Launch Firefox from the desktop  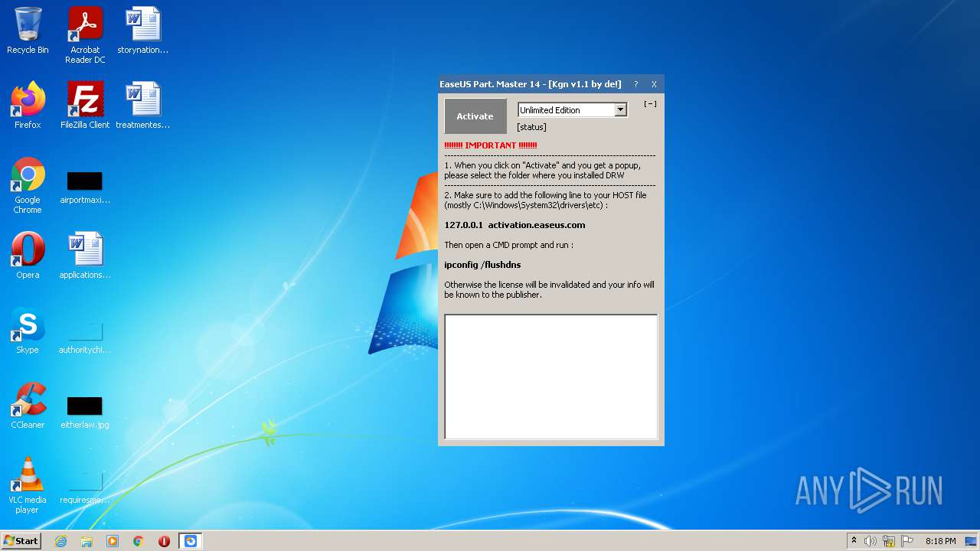[x=28, y=106]
